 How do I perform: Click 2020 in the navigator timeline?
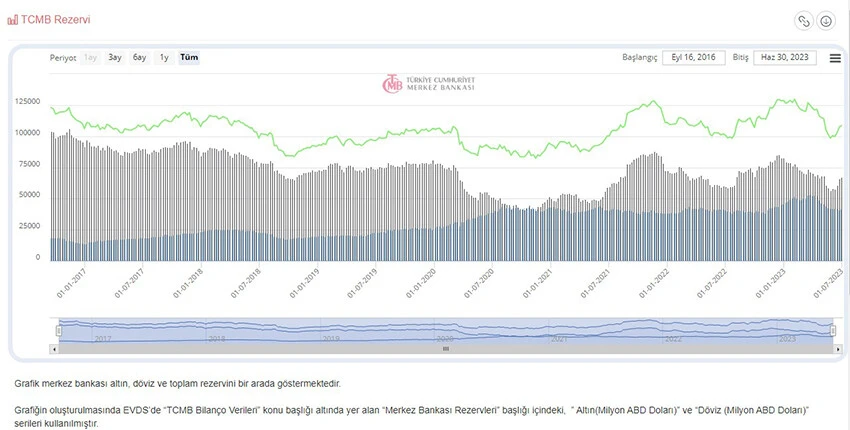coord(445,339)
